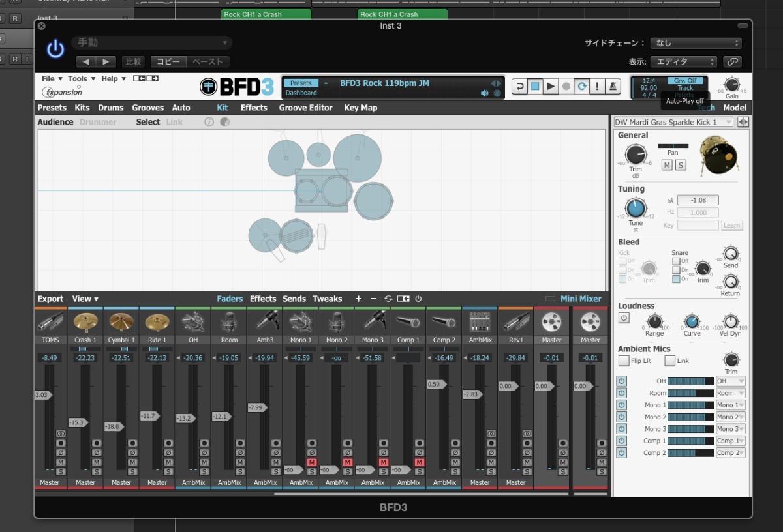The width and height of the screenshot is (783, 532).
Task: Click the Tune knob in Tuning section
Action: click(636, 209)
